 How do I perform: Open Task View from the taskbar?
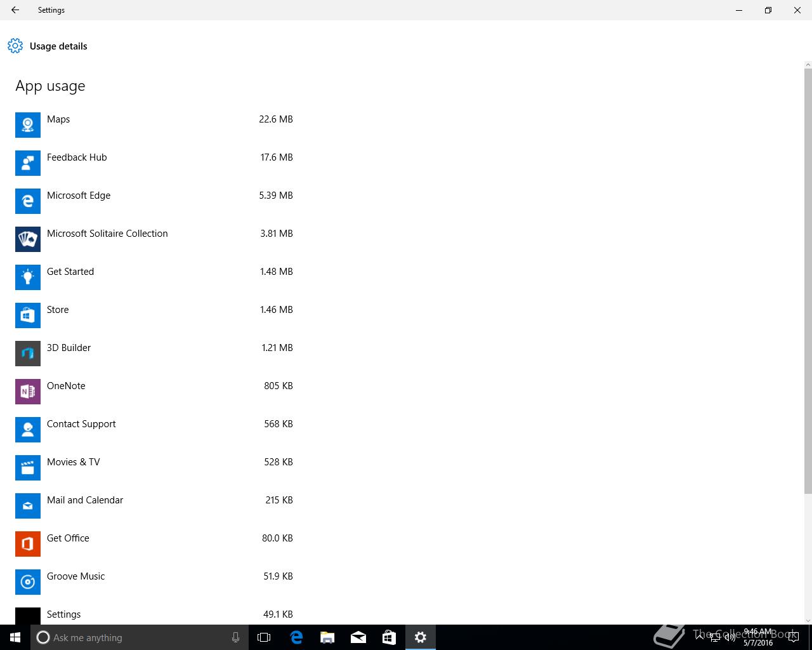(264, 637)
